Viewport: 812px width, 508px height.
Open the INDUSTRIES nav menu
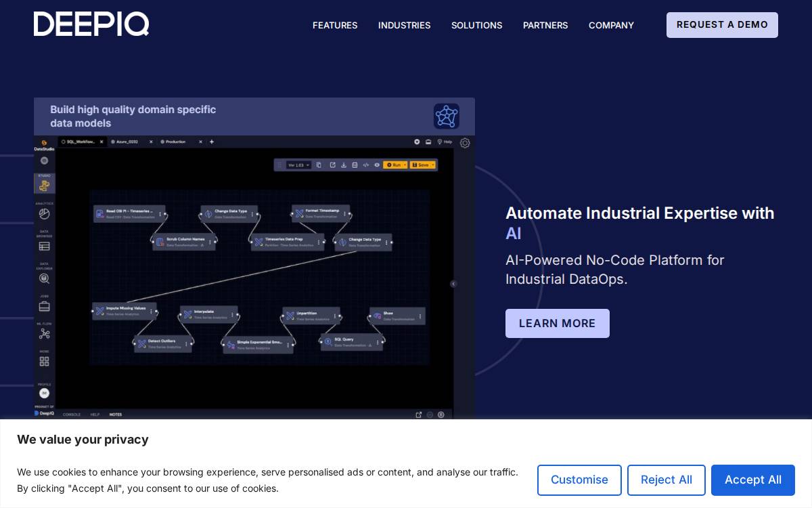(404, 25)
